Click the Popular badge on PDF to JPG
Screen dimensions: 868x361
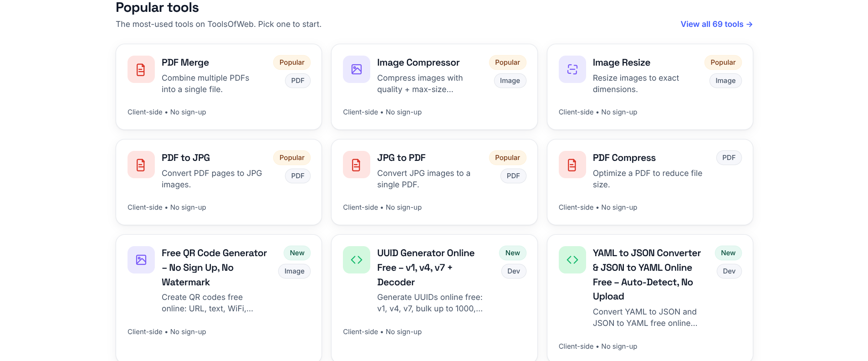292,158
